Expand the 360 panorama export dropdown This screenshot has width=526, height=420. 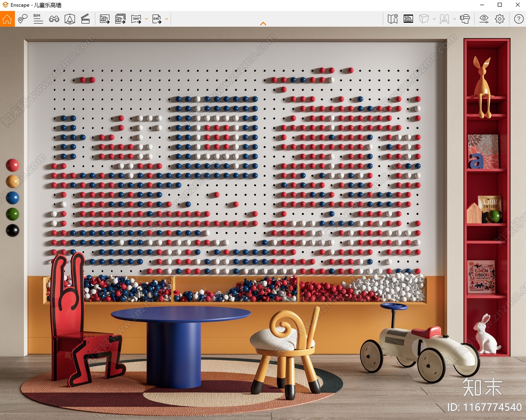146,19
